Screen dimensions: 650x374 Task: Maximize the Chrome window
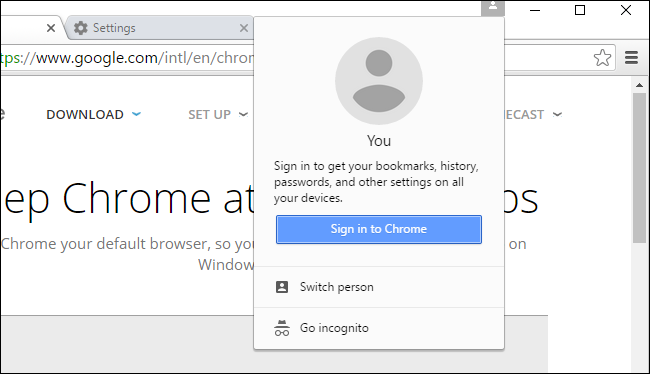pyautogui.click(x=580, y=10)
